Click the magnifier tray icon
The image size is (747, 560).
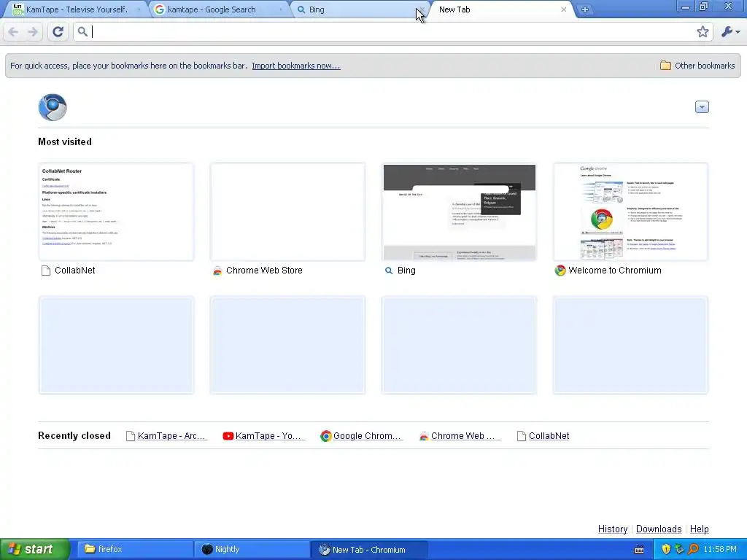click(x=693, y=549)
